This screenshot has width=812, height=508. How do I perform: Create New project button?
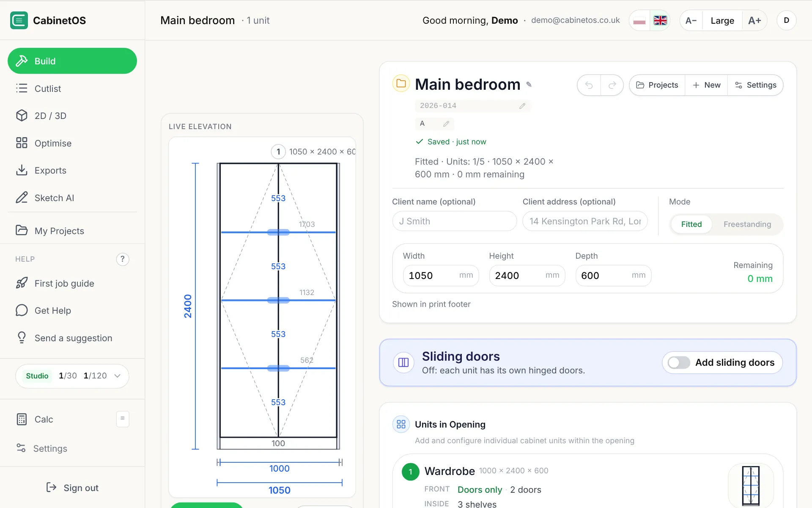(x=706, y=85)
